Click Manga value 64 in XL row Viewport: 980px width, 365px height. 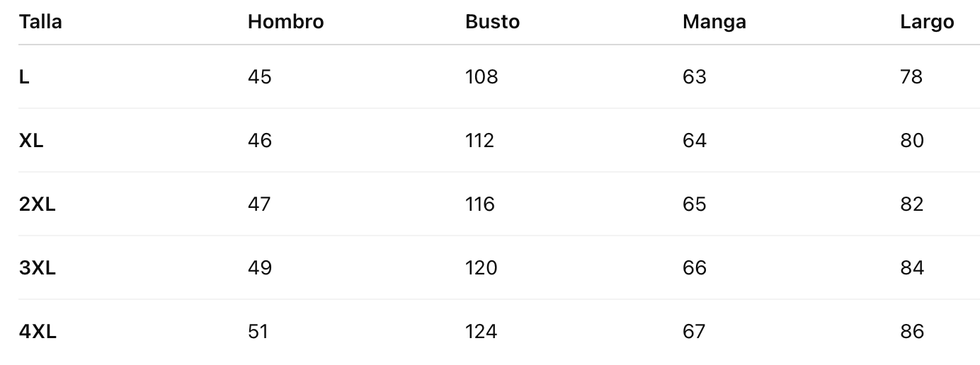(695, 140)
